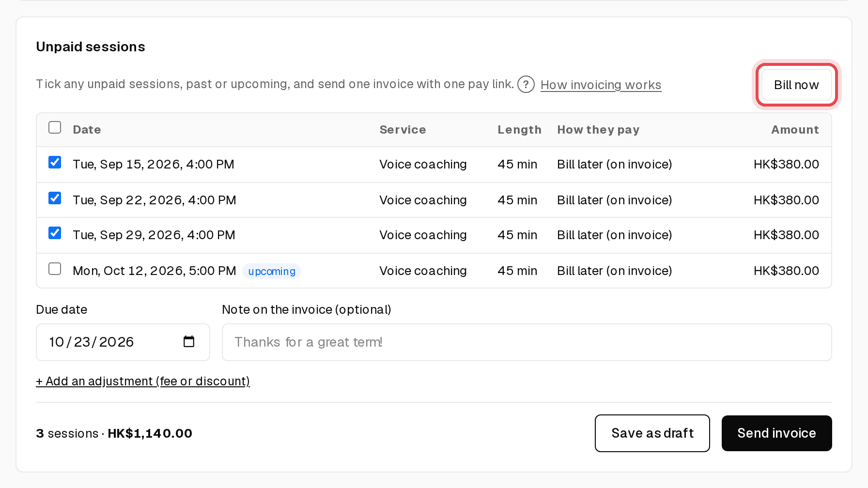868x488 pixels.
Task: Select text Tue, Sep 29, 2026, 4:00 PM
Action: [154, 235]
